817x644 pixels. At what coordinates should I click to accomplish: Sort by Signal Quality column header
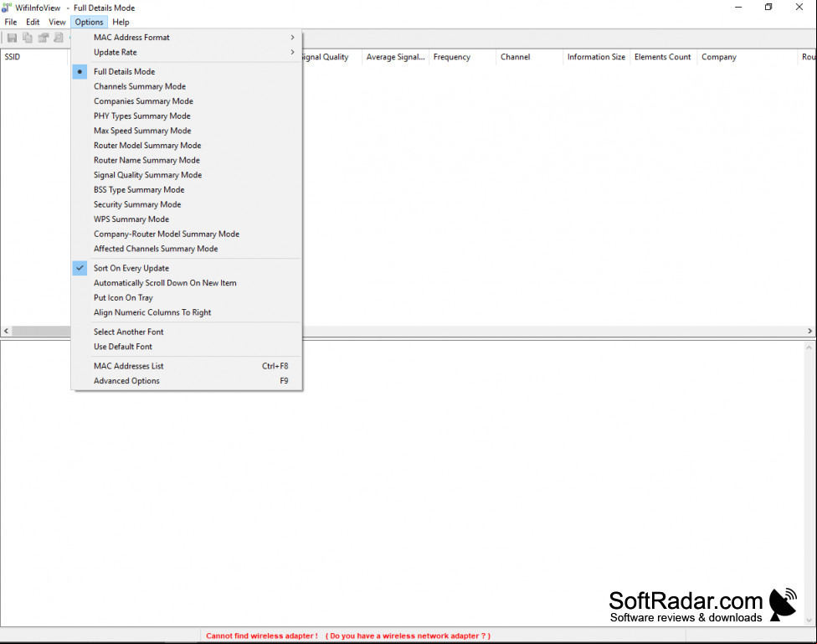[x=331, y=57]
